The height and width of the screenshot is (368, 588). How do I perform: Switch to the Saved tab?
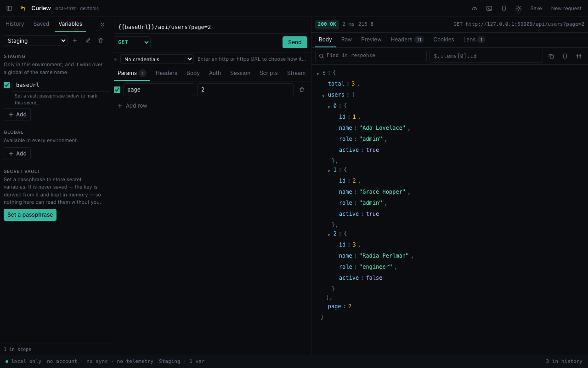pos(41,24)
